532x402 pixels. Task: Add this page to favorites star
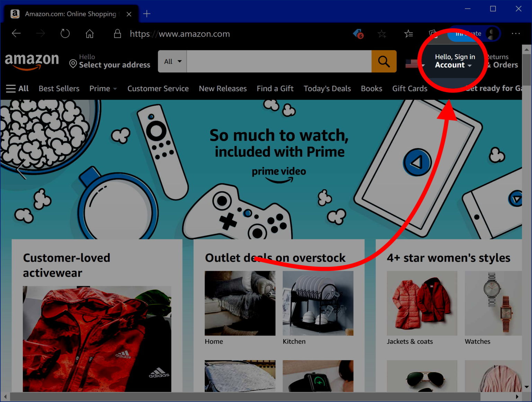(382, 34)
